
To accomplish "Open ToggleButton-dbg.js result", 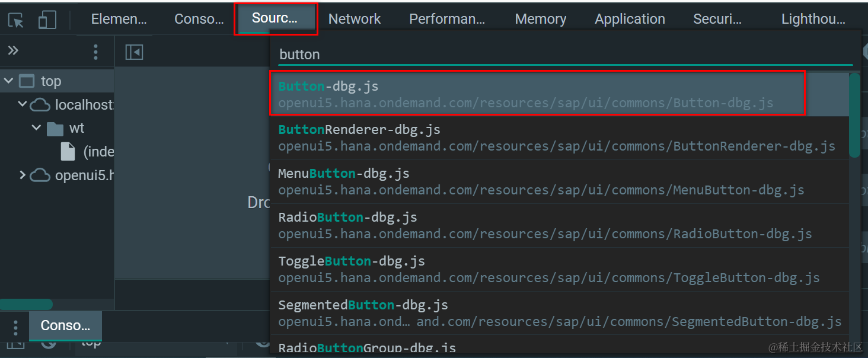I will 559,269.
